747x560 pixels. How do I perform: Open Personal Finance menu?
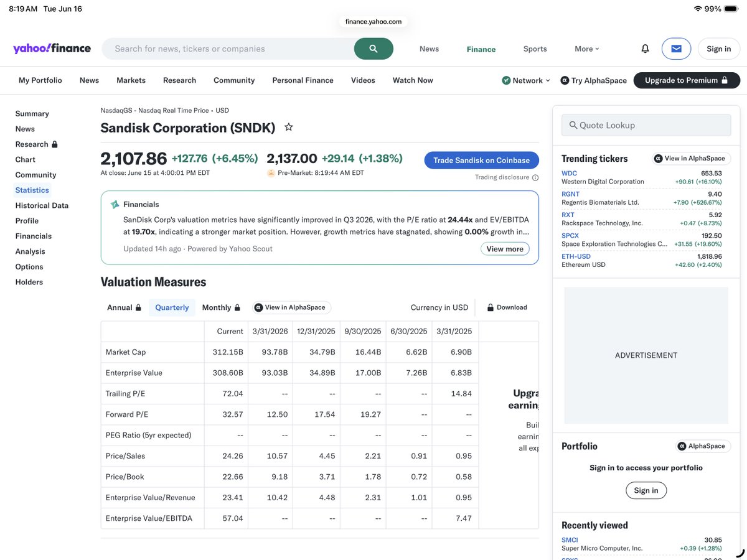tap(303, 80)
